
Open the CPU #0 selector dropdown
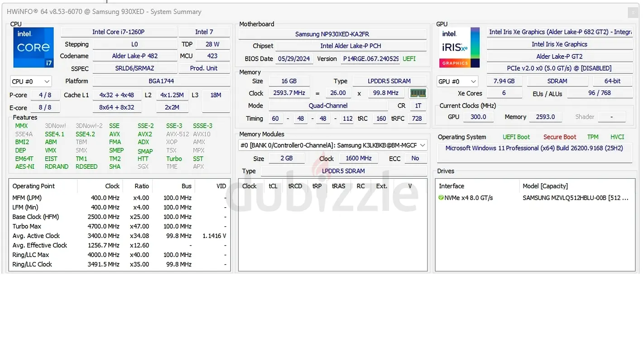click(31, 81)
